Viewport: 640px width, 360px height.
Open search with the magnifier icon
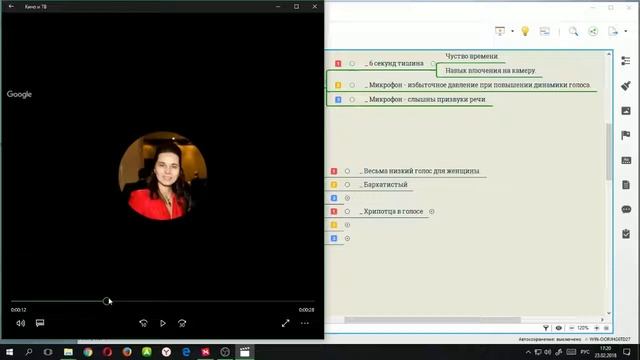point(573,31)
